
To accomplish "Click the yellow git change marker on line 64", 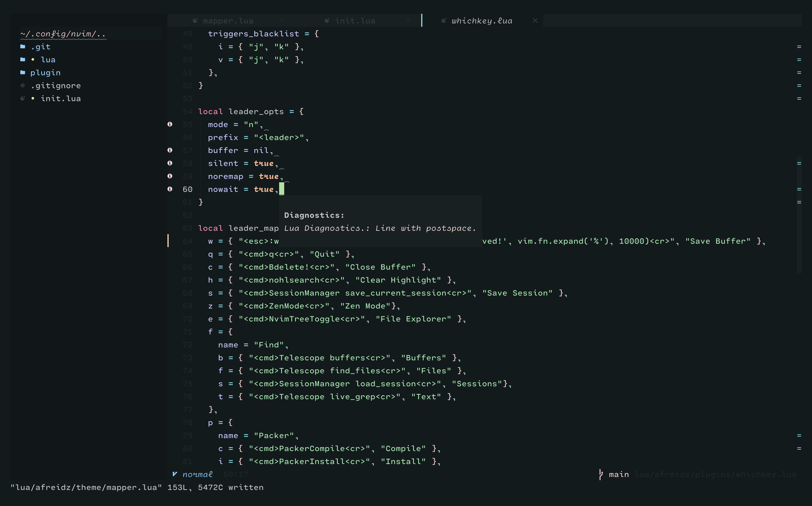I will click(x=168, y=241).
